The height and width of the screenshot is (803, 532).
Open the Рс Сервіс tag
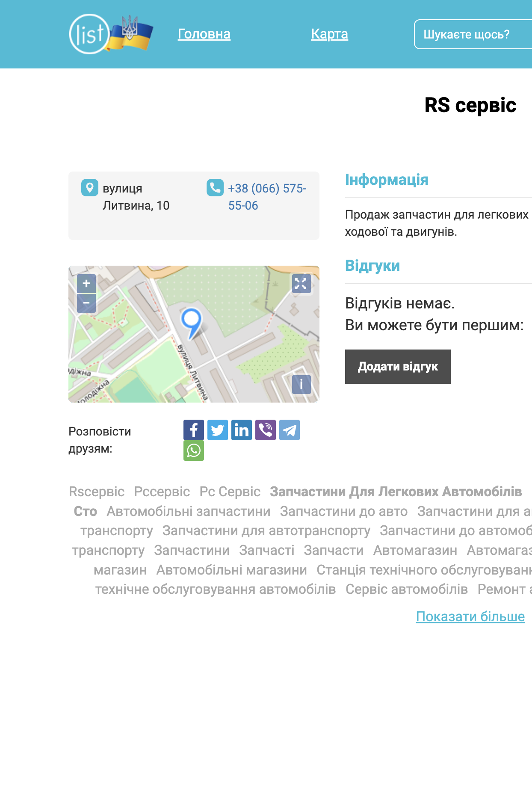230,492
